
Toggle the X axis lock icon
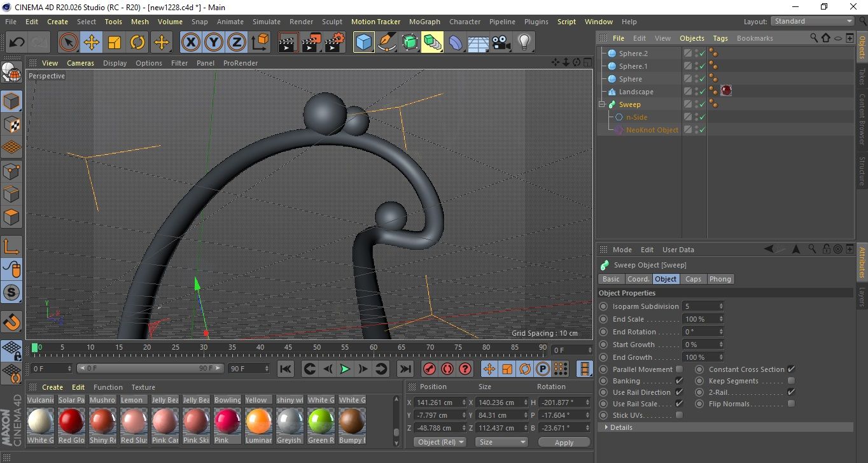click(x=190, y=43)
